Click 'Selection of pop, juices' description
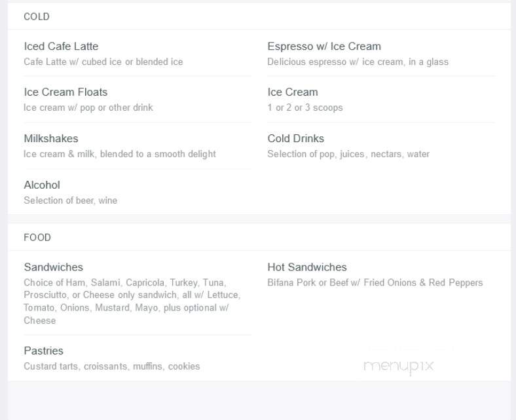 (348, 154)
